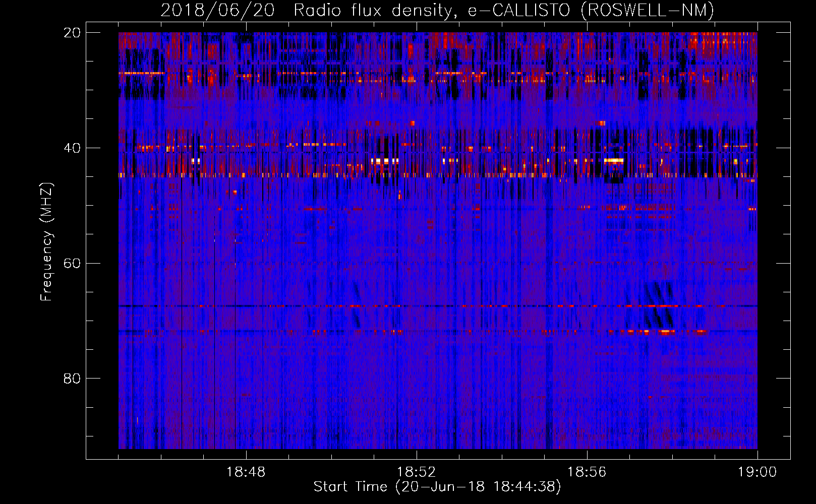Viewport: 816px width, 504px height.
Task: Click the '80' frequency tick label
Action: tap(72, 379)
